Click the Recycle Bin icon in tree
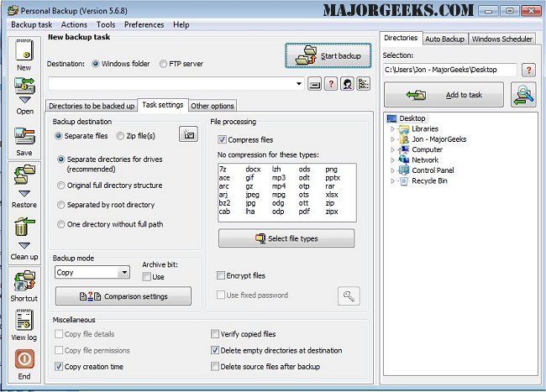This screenshot has height=392, width=546. (x=403, y=180)
